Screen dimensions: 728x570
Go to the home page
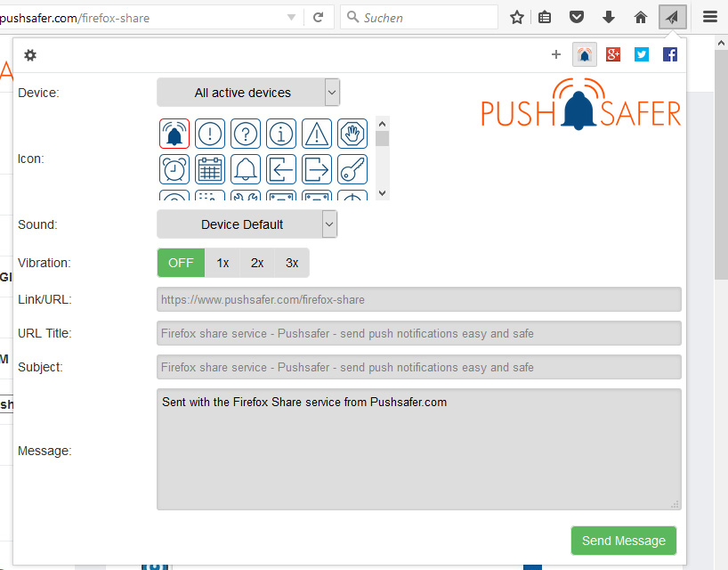click(640, 18)
